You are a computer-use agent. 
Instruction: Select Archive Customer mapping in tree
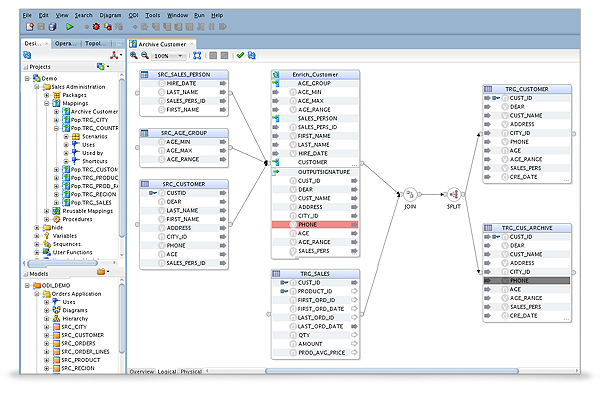click(94, 111)
